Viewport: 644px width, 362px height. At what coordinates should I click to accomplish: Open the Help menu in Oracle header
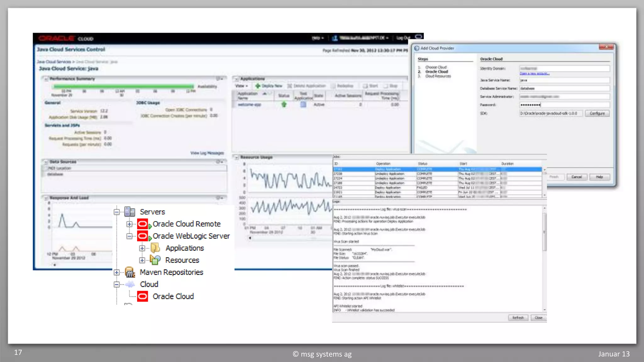pos(317,38)
